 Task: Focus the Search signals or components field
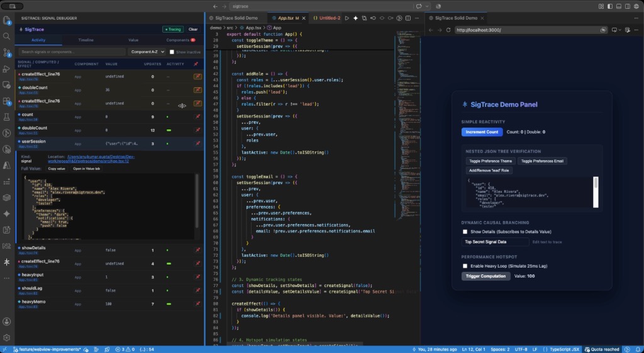click(x=72, y=52)
